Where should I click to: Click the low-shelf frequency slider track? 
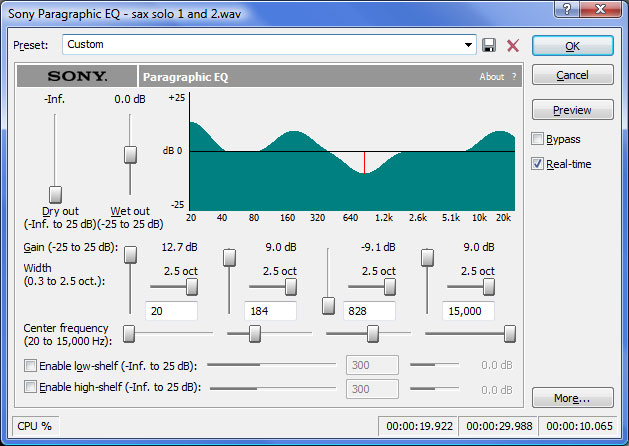point(272,365)
